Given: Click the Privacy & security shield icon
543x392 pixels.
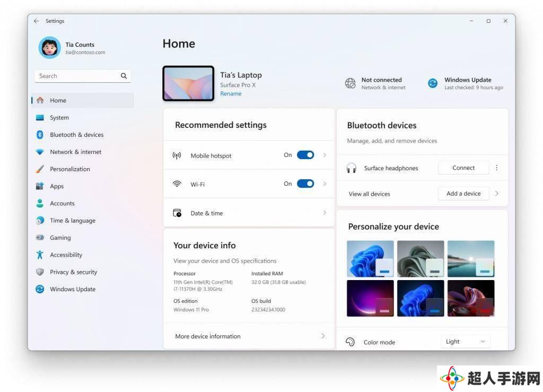Looking at the screenshot, I should pyautogui.click(x=40, y=272).
